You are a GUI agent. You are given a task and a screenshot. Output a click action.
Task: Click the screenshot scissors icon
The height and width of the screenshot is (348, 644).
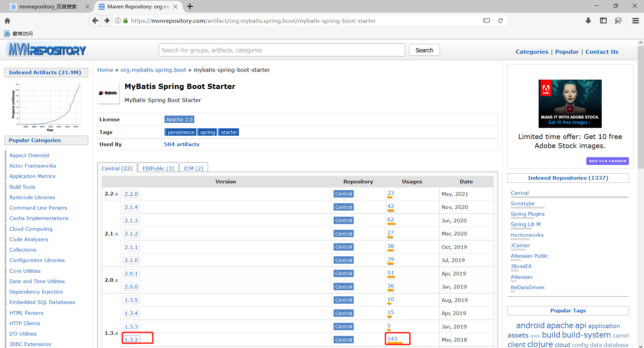point(618,21)
